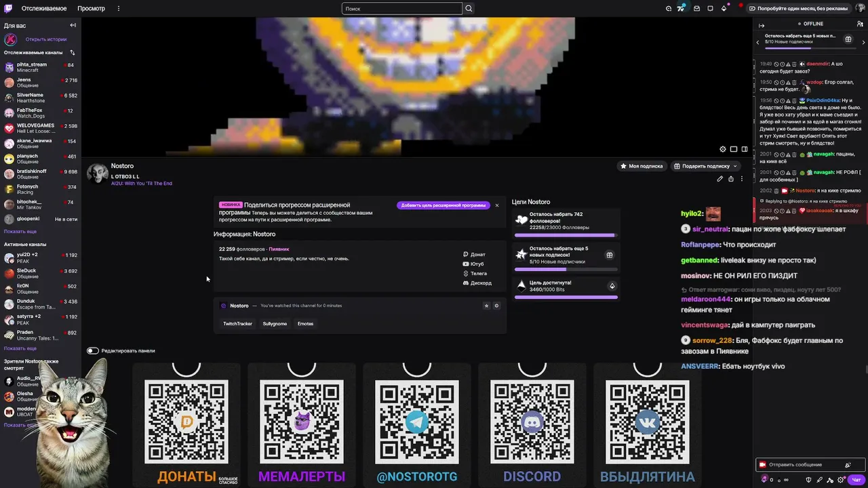This screenshot has width=868, height=488.
Task: Click the gift icon in the chat goal banner
Action: [848, 39]
